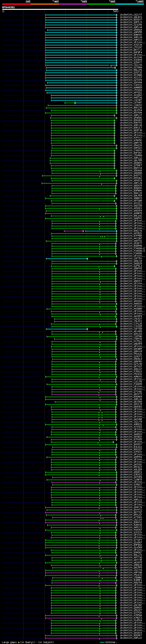This screenshot has width=146, height=644.
Task: Click label UniRef100_Q9SVM4
Action: click(x=131, y=82)
